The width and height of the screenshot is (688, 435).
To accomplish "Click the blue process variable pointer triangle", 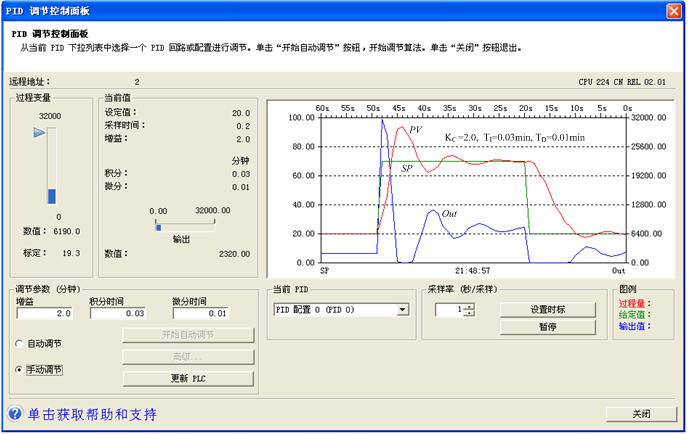I will click(x=39, y=133).
